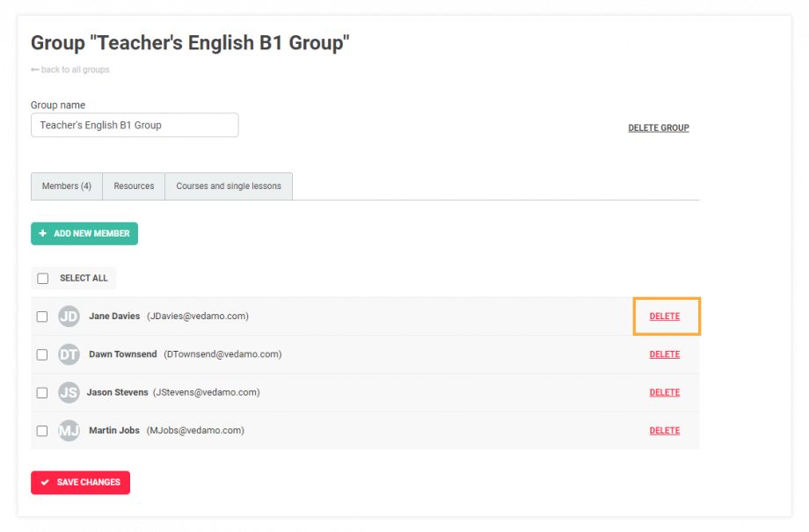The width and height of the screenshot is (809, 532).
Task: Check the box next to Jane Davies
Action: tap(42, 316)
